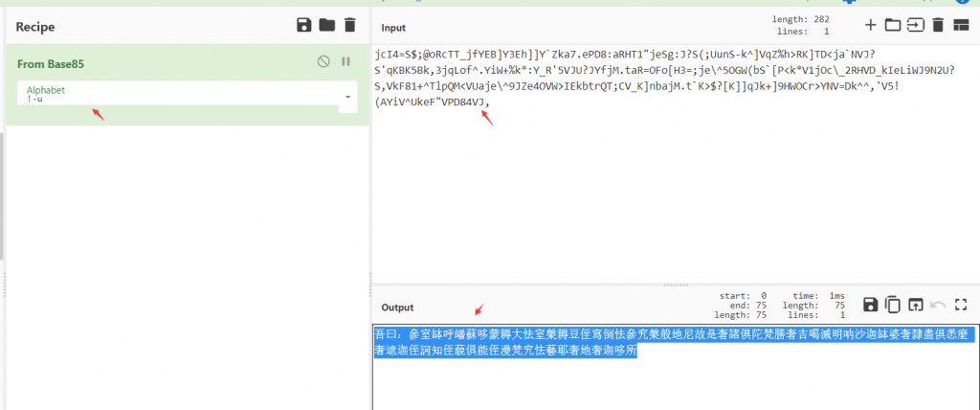Load a recipe via the folder icon
The image size is (980, 410).
(327, 25)
